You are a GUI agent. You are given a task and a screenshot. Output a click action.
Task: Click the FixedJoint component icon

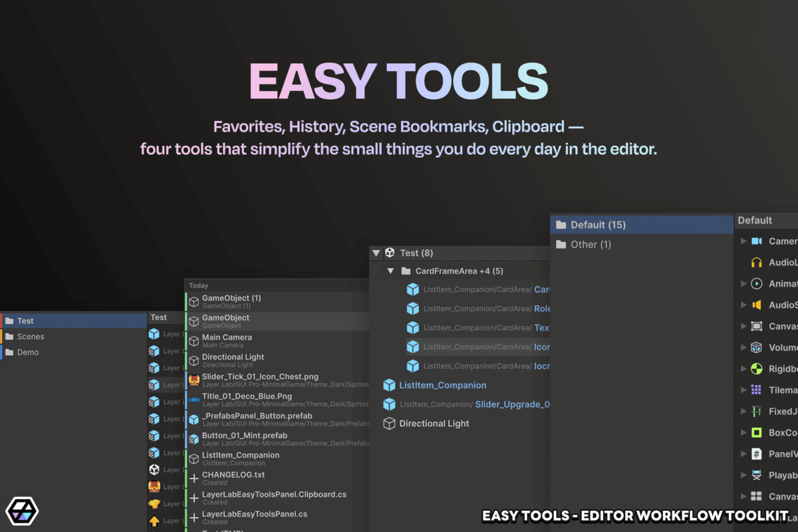click(x=756, y=411)
